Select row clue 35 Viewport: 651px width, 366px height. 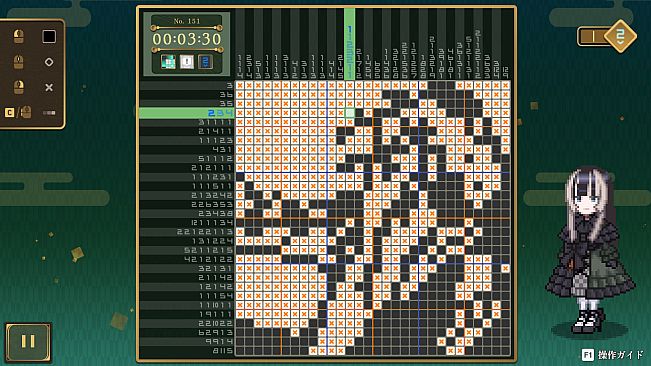(187, 104)
